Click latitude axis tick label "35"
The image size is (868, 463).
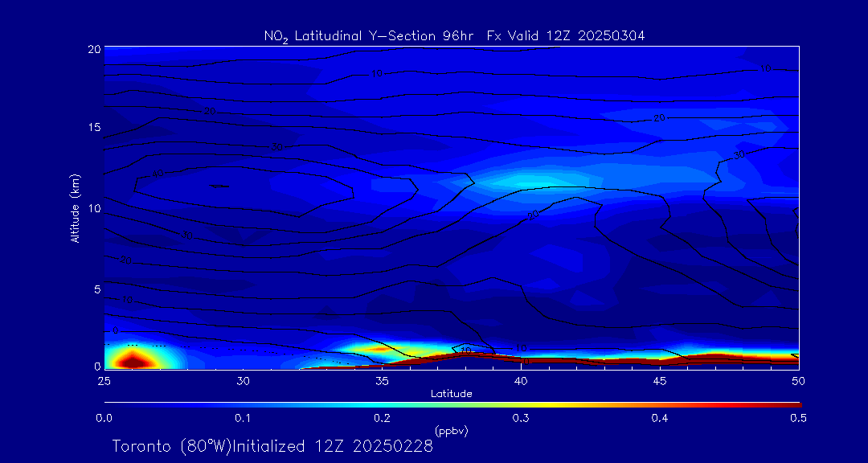pos(382,381)
